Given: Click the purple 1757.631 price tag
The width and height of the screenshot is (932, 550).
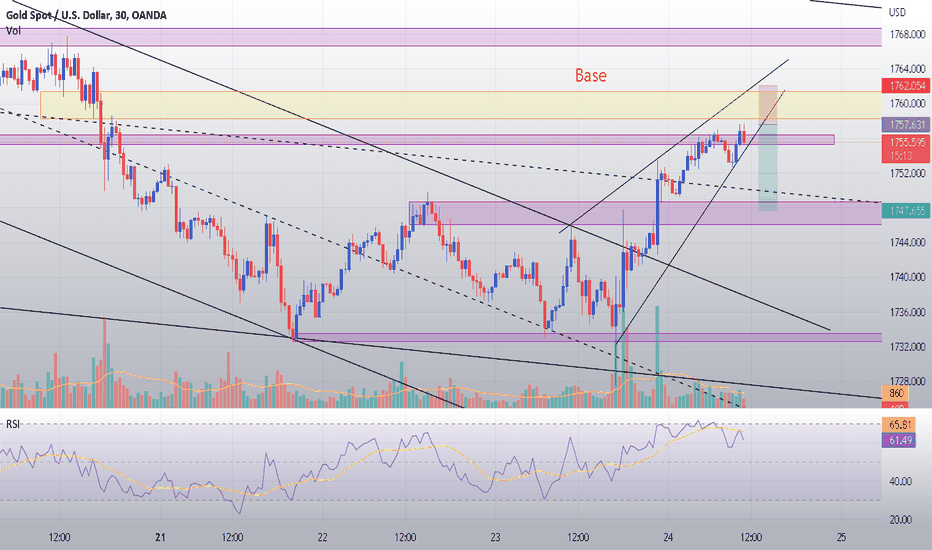Looking at the screenshot, I should pyautogui.click(x=906, y=124).
